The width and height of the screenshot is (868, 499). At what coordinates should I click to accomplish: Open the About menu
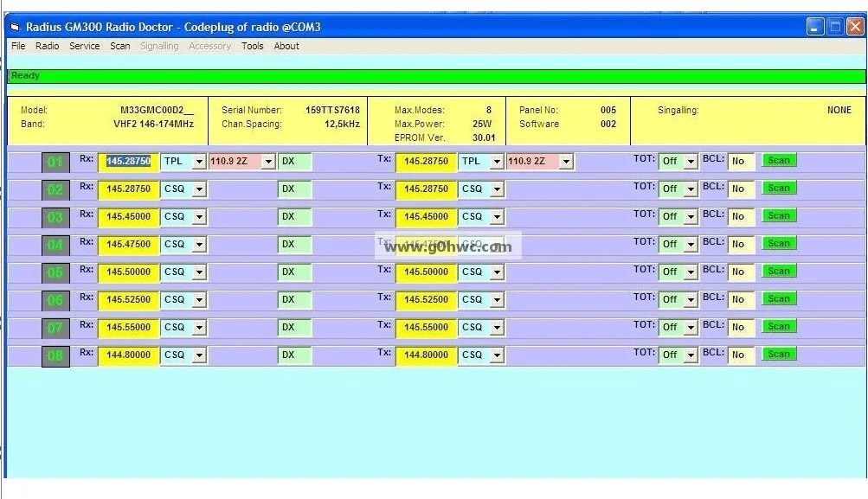286,46
